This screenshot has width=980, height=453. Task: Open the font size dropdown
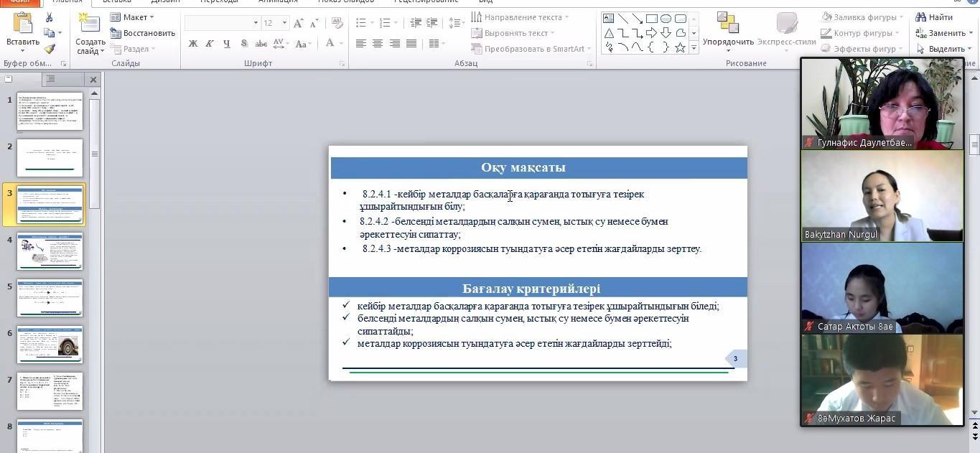tap(284, 23)
